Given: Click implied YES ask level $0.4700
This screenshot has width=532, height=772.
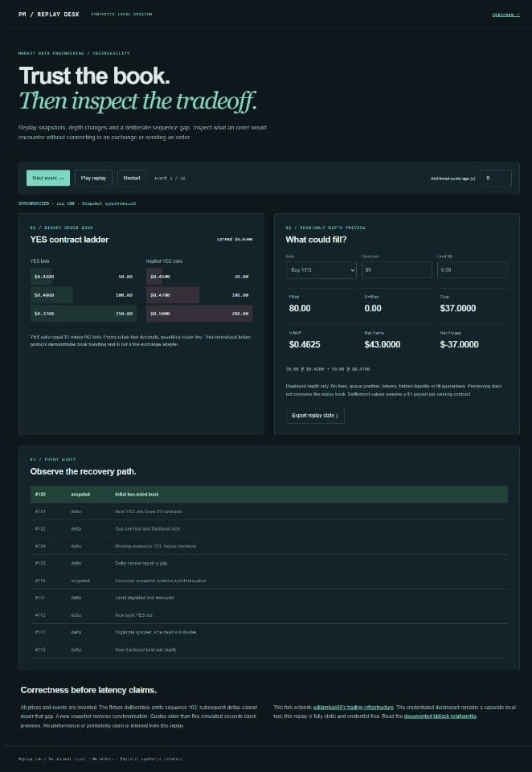Looking at the screenshot, I should point(199,295).
